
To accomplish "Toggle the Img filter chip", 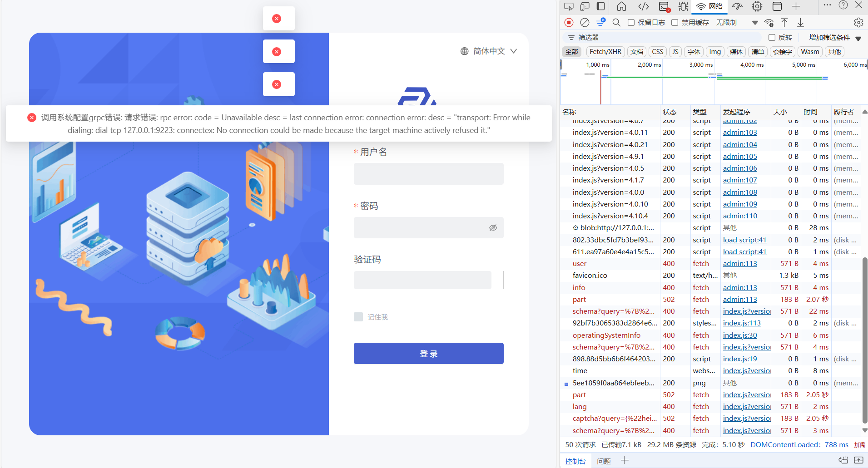I will [x=715, y=52].
